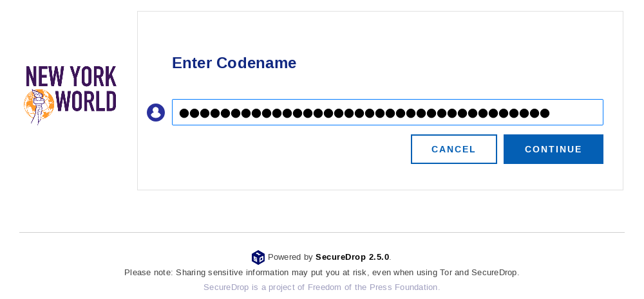
Task: Click the user avatar icon beside codename field
Action: point(156,113)
